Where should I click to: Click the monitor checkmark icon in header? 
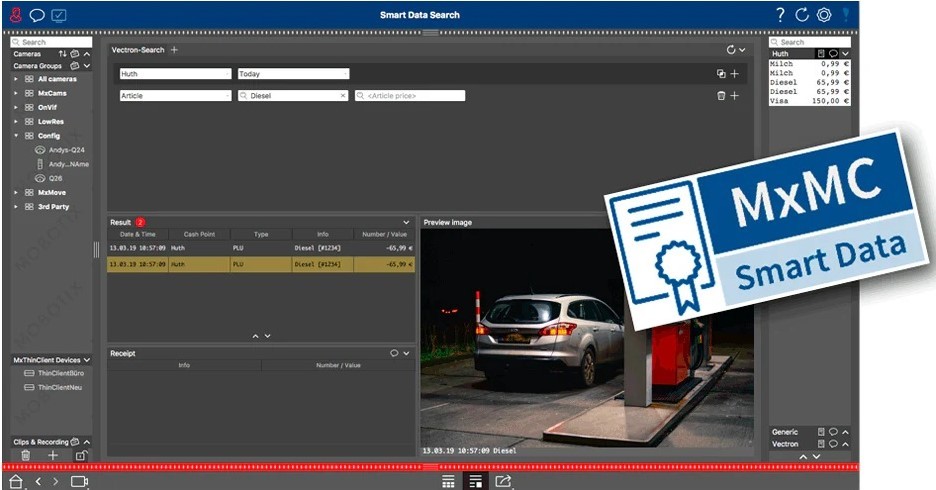pyautogui.click(x=58, y=15)
